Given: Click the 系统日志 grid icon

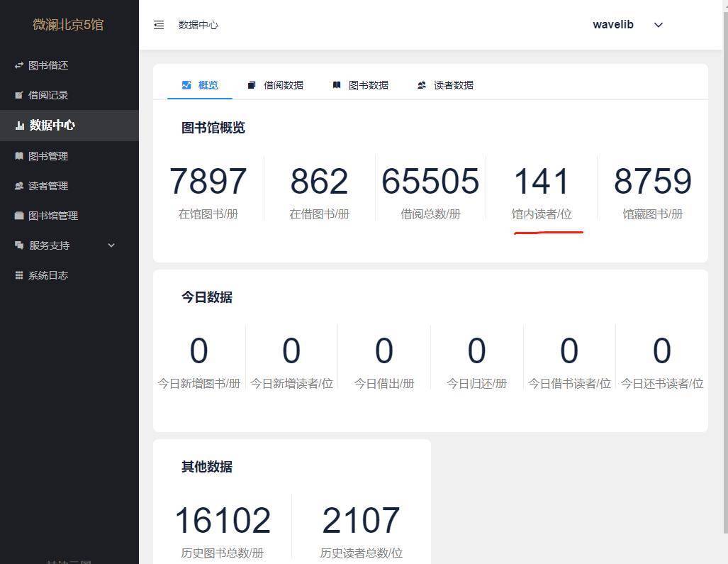Looking at the screenshot, I should coord(19,275).
